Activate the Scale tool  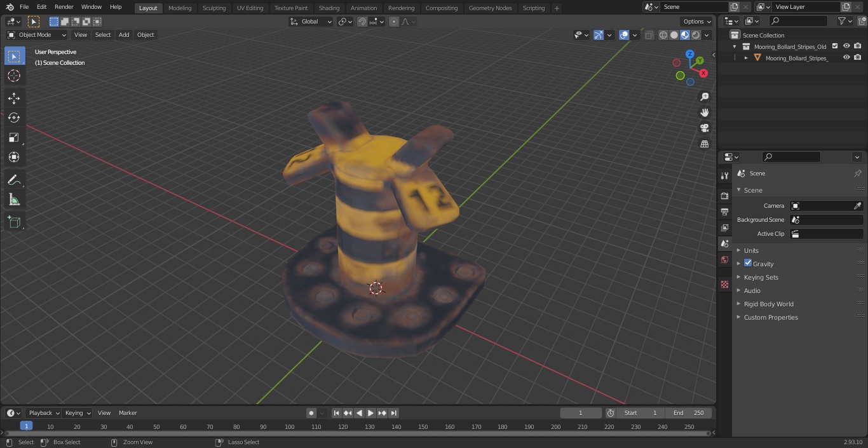(x=14, y=137)
